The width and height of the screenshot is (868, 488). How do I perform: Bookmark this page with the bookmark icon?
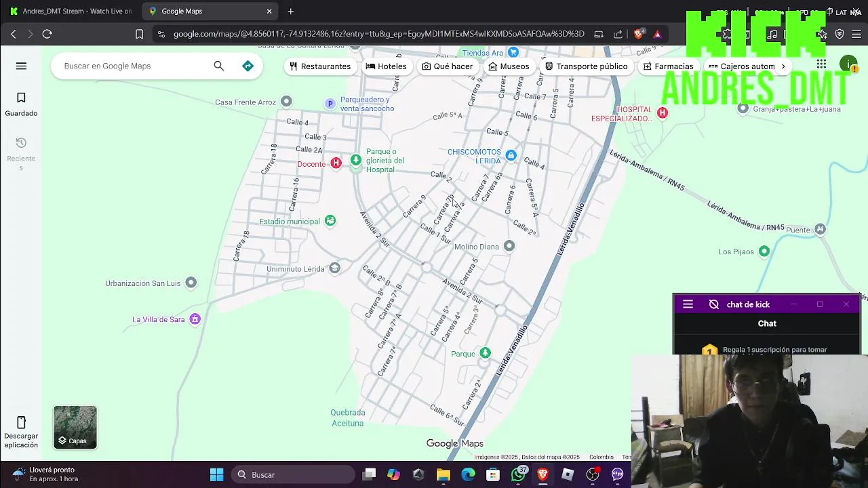pyautogui.click(x=139, y=34)
